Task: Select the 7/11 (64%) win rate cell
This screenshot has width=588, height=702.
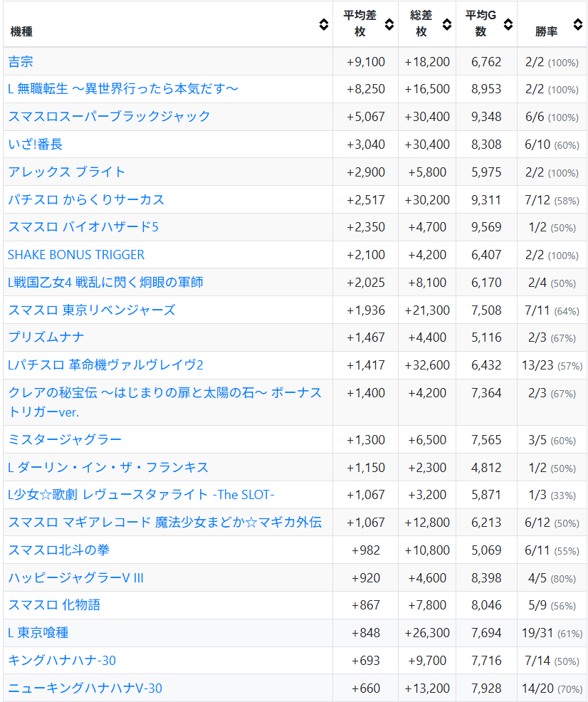Action: 552,310
